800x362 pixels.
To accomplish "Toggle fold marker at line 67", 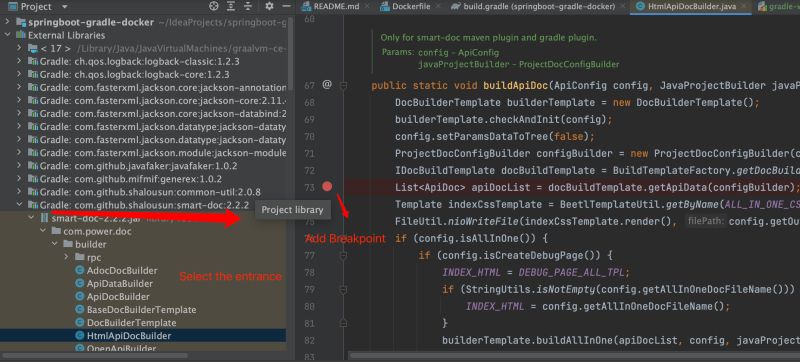I will pyautogui.click(x=343, y=86).
